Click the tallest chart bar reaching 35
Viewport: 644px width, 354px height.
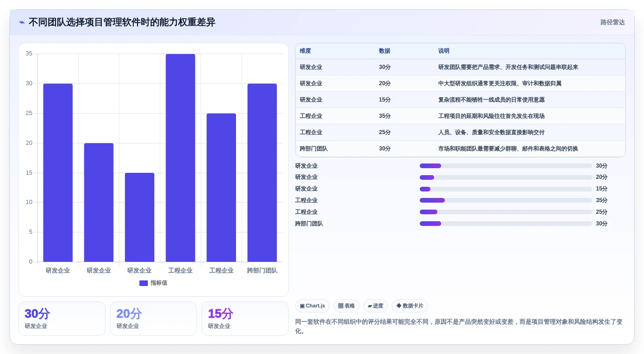pyautogui.click(x=180, y=158)
